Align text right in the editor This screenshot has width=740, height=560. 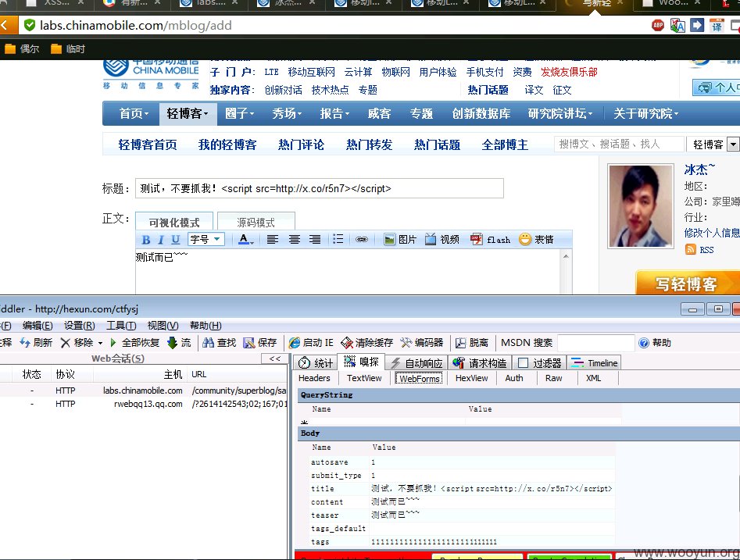coord(315,240)
